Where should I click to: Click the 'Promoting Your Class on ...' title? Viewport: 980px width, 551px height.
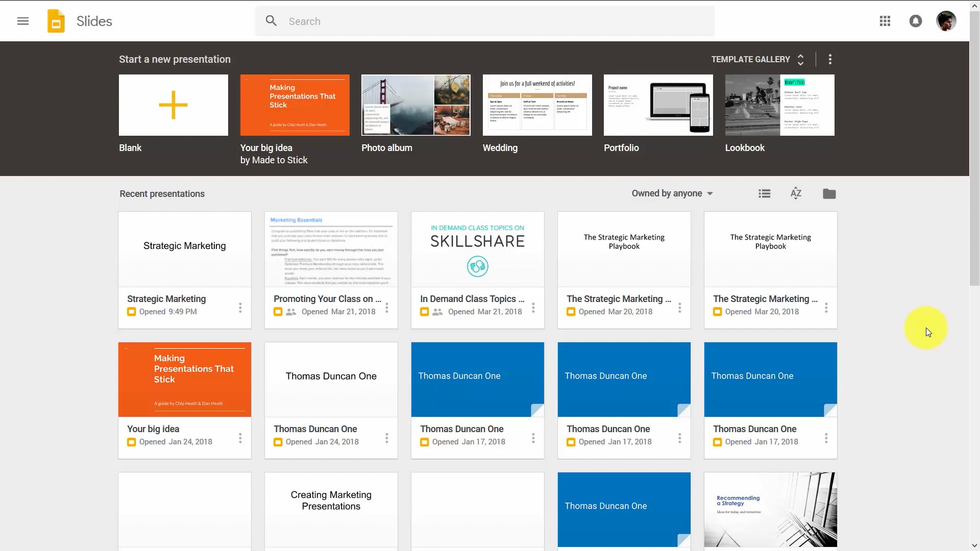tap(327, 299)
